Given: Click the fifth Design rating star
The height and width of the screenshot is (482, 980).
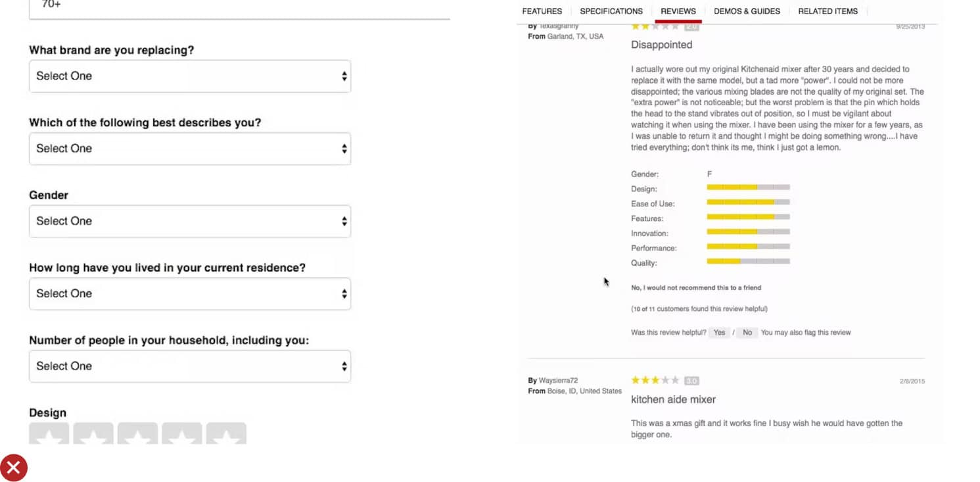Looking at the screenshot, I should pos(226,435).
